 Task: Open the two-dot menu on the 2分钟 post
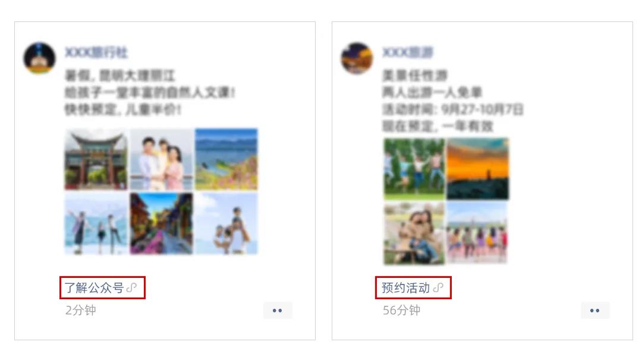[x=278, y=311]
